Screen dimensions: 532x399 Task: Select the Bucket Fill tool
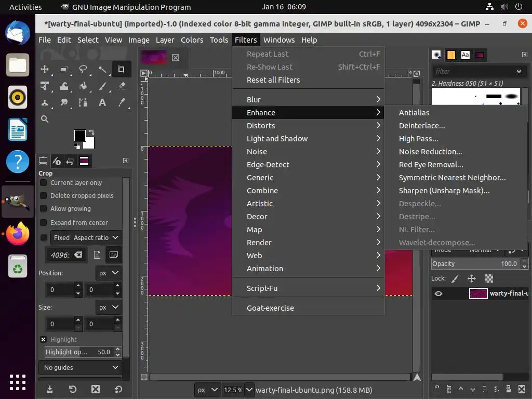pyautogui.click(x=83, y=86)
